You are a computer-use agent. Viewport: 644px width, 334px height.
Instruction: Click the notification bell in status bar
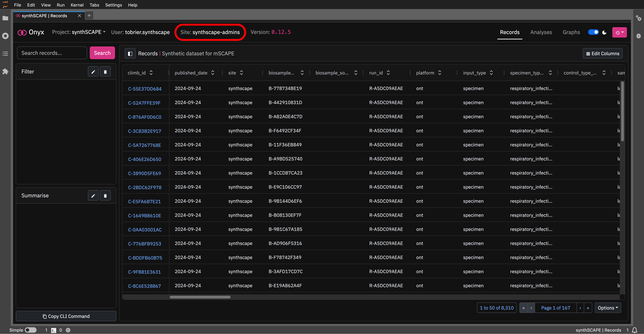(x=634, y=330)
